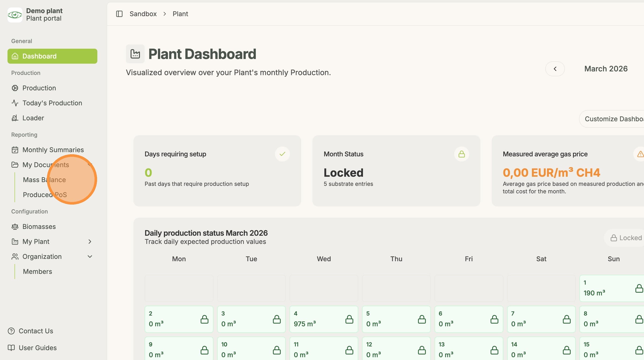Screen dimensions: 644x360
Task: Click the "5 substrate entries" text
Action: pos(348,184)
